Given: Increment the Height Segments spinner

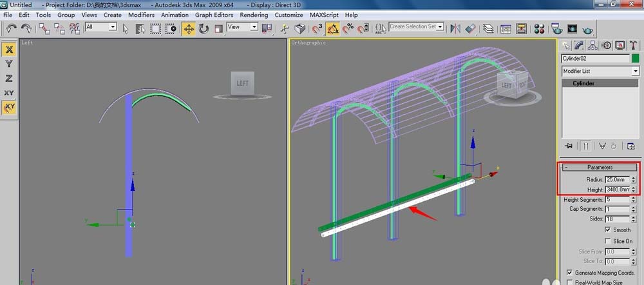Looking at the screenshot, I should click(633, 197).
